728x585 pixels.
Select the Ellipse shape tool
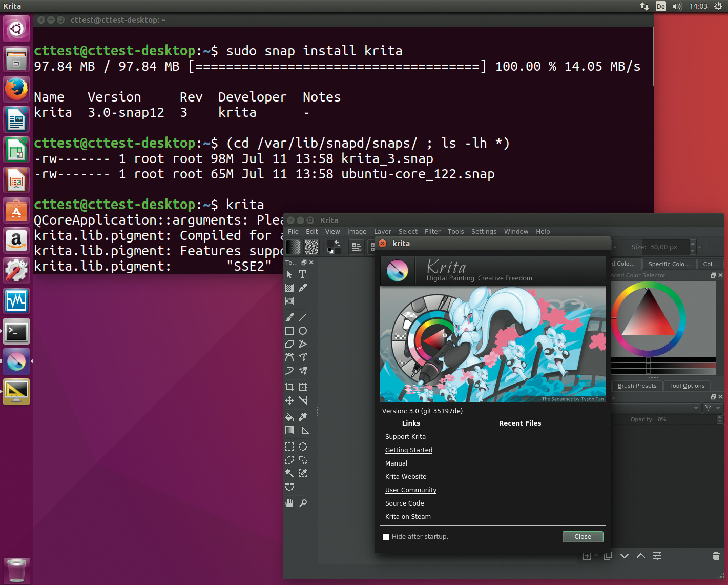pyautogui.click(x=303, y=331)
